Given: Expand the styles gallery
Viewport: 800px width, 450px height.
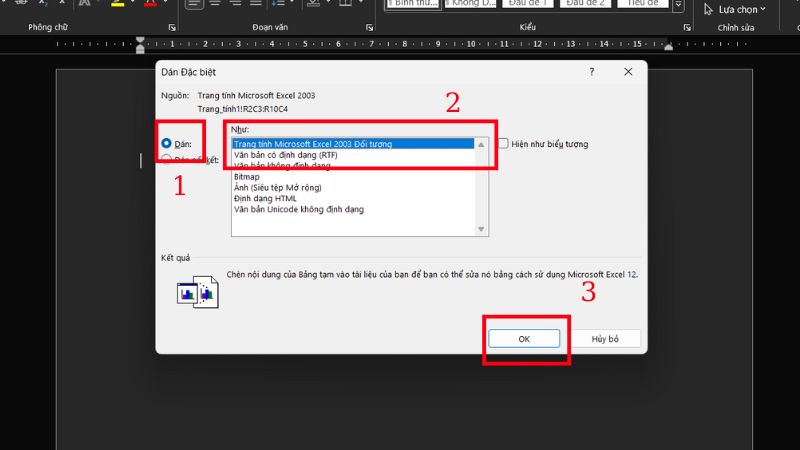Looking at the screenshot, I should [x=678, y=5].
